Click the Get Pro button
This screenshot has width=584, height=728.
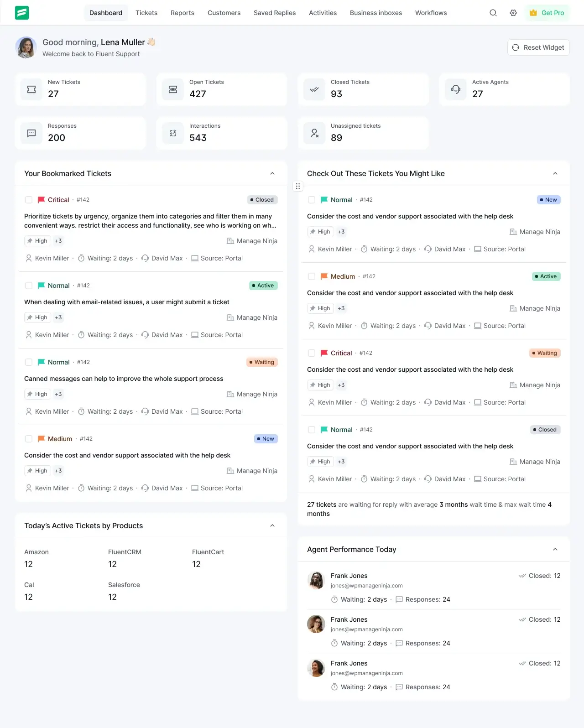point(547,13)
